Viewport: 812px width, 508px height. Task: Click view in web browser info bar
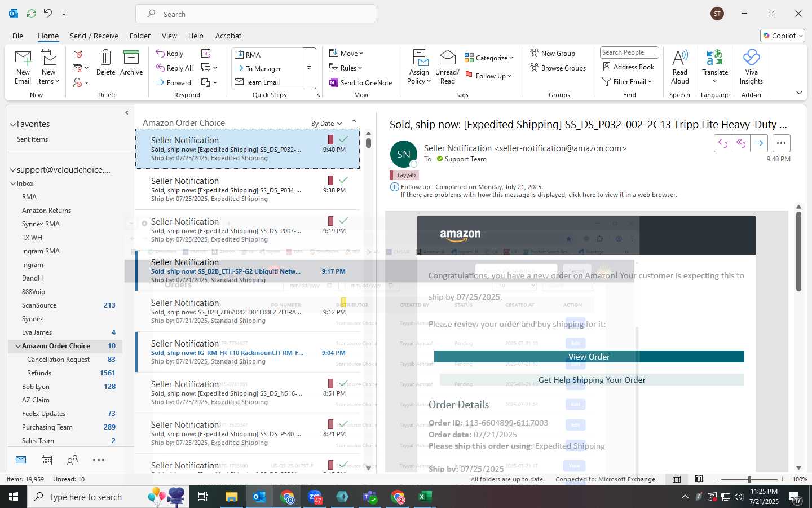pos(539,195)
